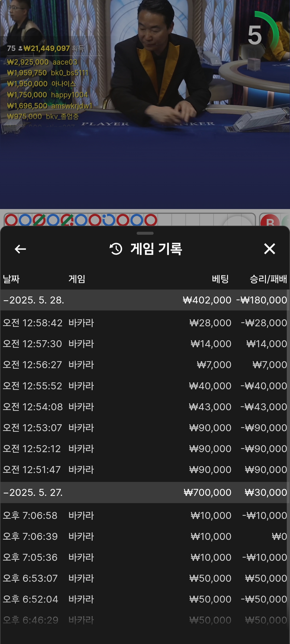The height and width of the screenshot is (644, 290).
Task: Tap the sheet drag handle bar
Action: pos(145,233)
